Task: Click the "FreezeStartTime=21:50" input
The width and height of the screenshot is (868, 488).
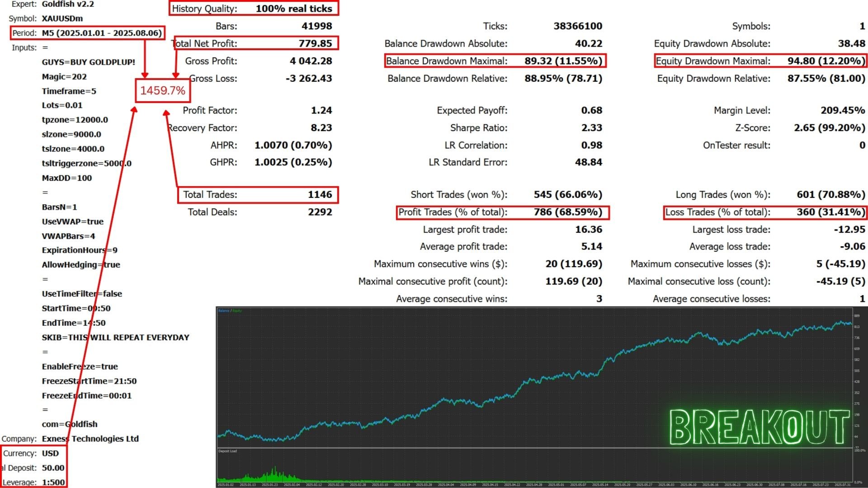Action: 89,381
